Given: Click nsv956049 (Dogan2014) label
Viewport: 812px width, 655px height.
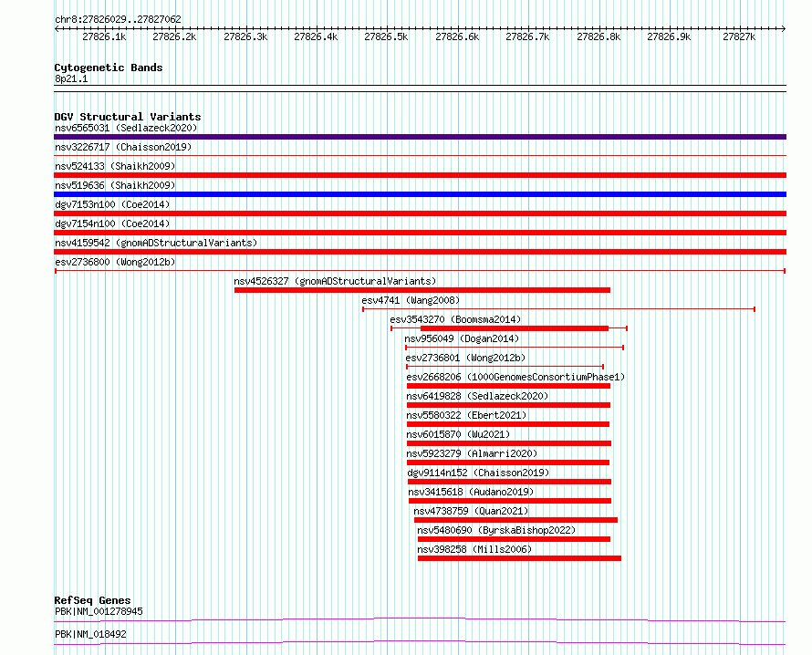Looking at the screenshot, I should point(462,338).
